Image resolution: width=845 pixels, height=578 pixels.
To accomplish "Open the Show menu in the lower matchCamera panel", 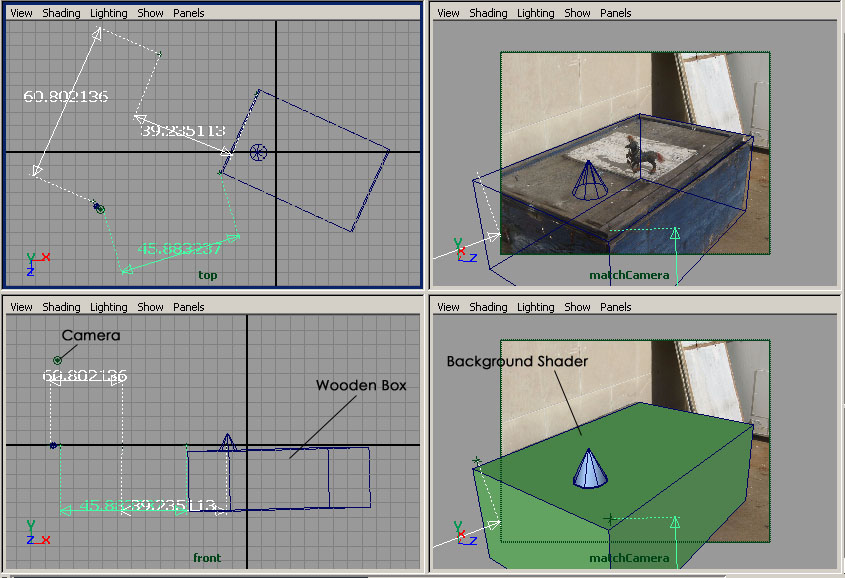I will pyautogui.click(x=577, y=307).
